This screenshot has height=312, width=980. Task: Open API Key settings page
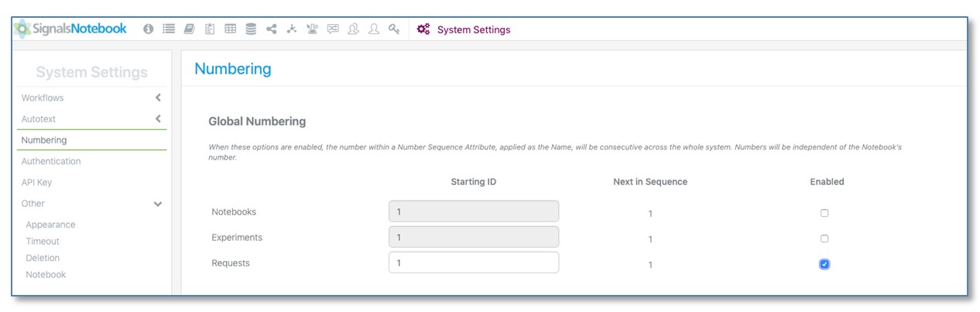[x=37, y=183]
